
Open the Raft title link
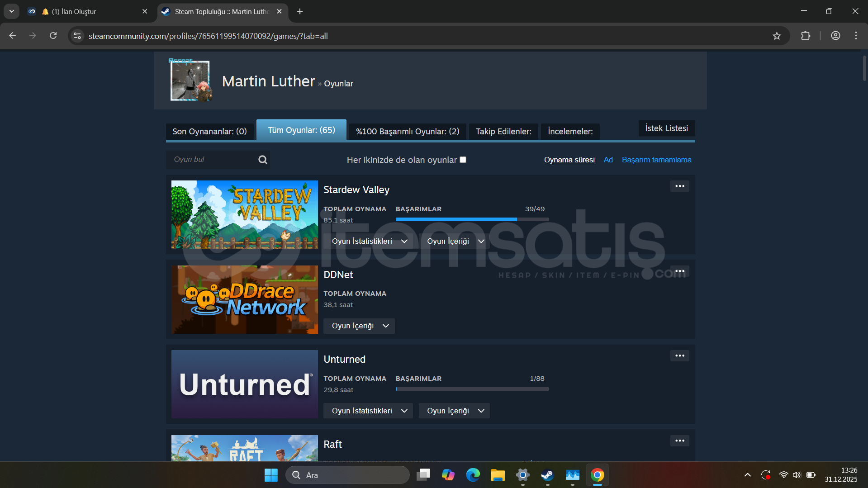coord(333,445)
